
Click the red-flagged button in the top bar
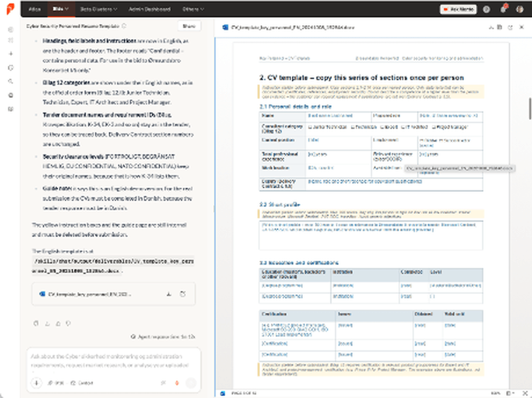tap(458, 9)
